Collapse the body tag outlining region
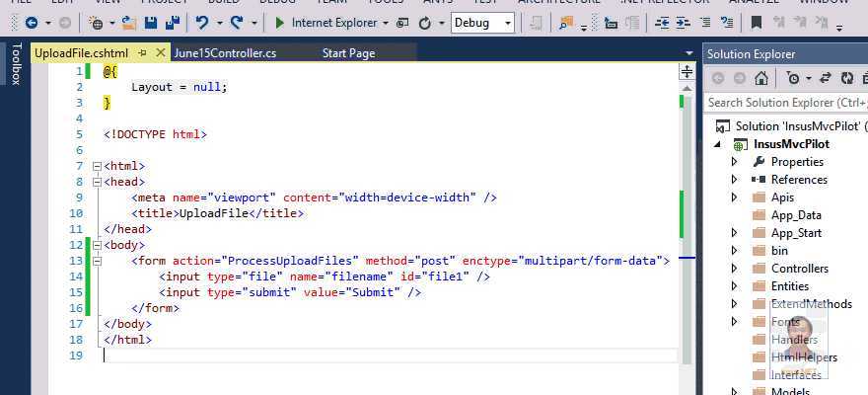868x395 pixels. (98, 245)
